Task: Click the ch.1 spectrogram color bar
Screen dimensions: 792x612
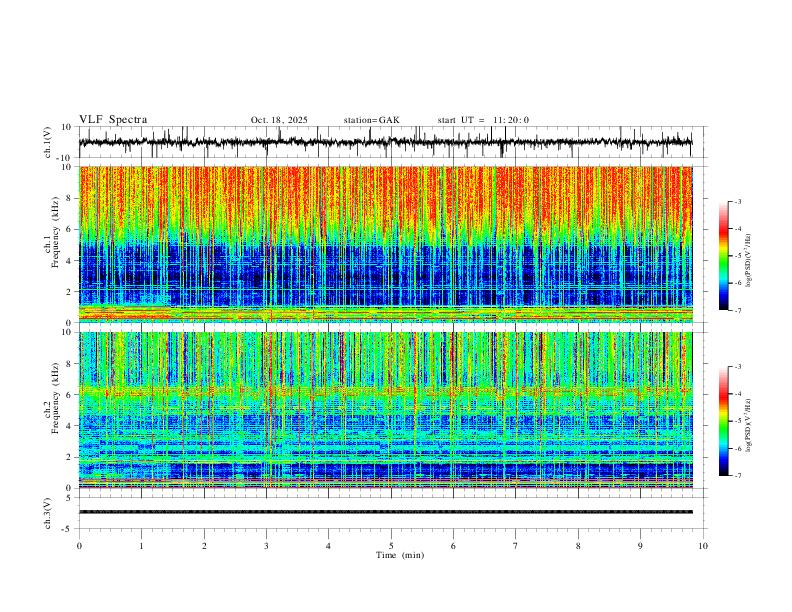Action: [723, 256]
